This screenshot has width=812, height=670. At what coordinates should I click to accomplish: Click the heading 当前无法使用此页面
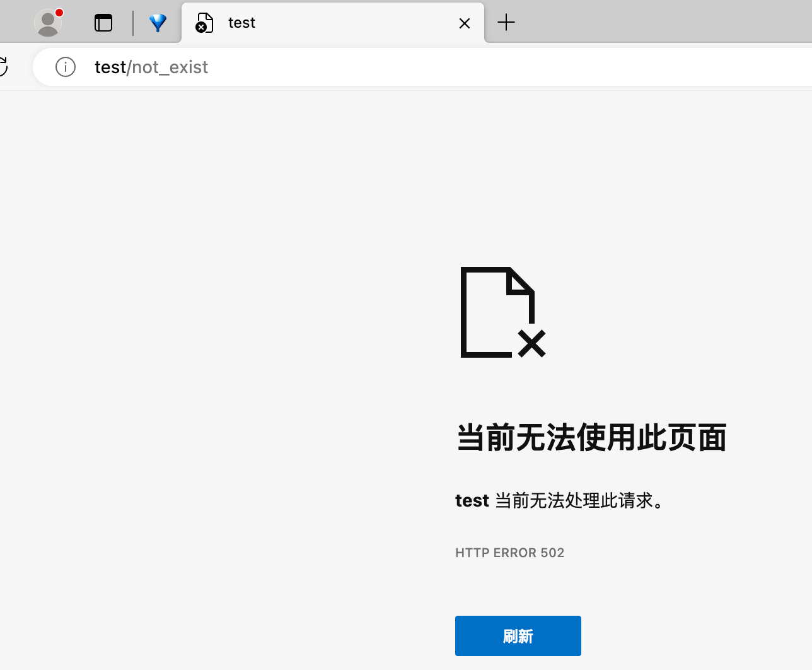coord(591,438)
